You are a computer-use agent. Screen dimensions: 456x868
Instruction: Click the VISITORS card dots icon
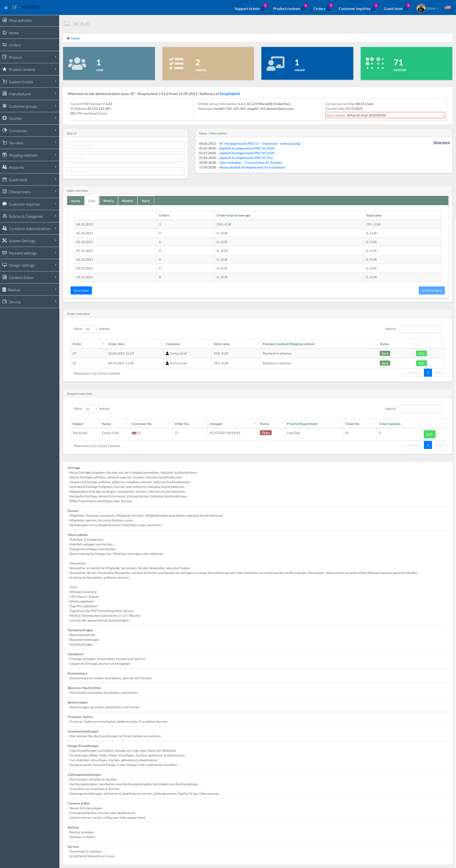point(375,63)
